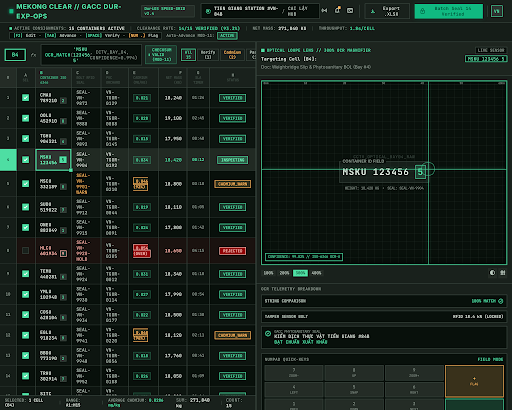Click net mass cell 18,420

173,160
